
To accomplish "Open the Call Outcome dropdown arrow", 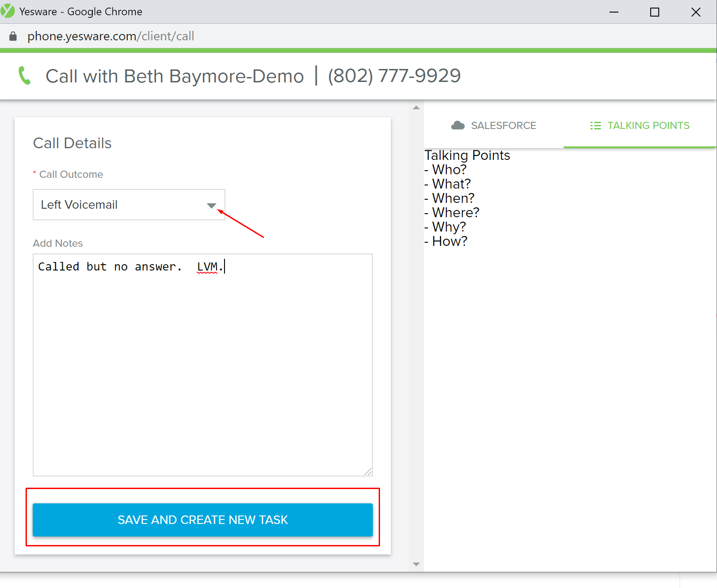I will tap(212, 206).
